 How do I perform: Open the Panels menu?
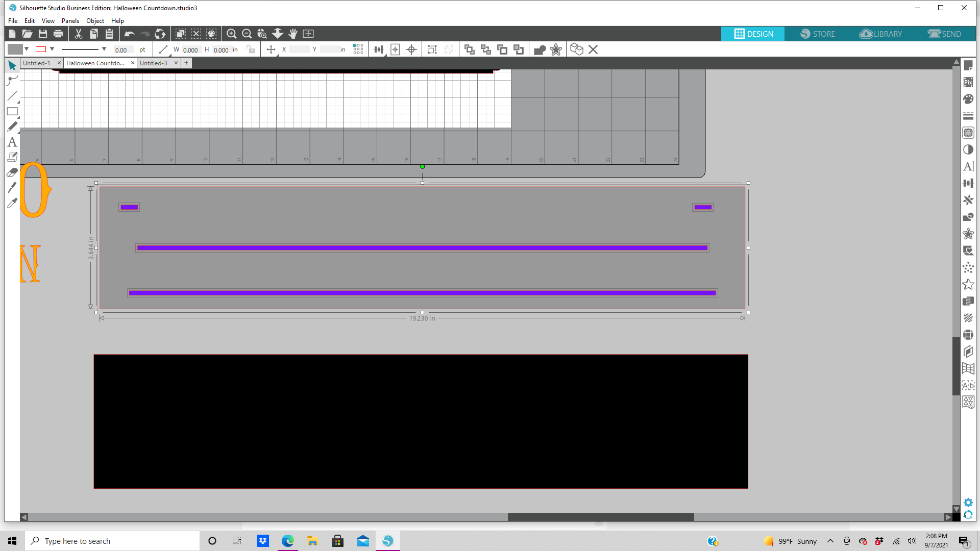click(70, 21)
